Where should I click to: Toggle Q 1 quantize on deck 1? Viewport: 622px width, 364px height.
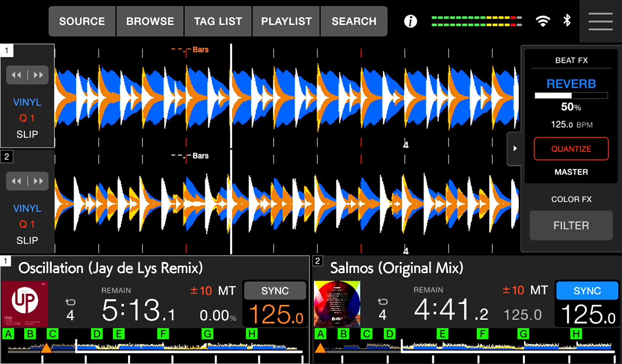pos(27,118)
